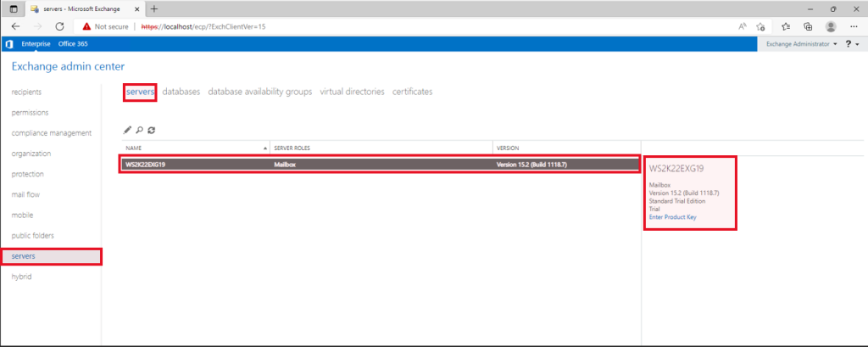The width and height of the screenshot is (868, 347).
Task: Switch to the servers tab
Action: [140, 92]
